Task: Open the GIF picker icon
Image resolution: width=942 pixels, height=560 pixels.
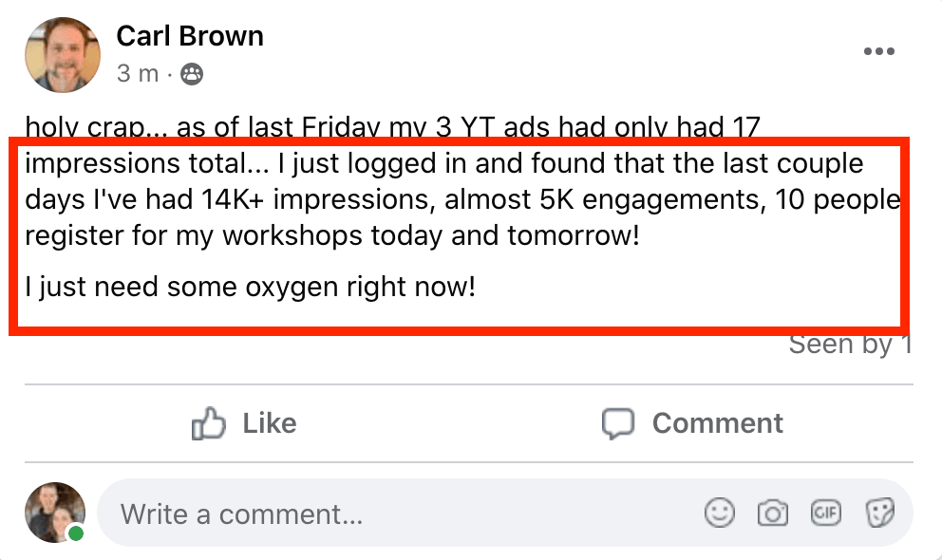Action: tap(825, 513)
